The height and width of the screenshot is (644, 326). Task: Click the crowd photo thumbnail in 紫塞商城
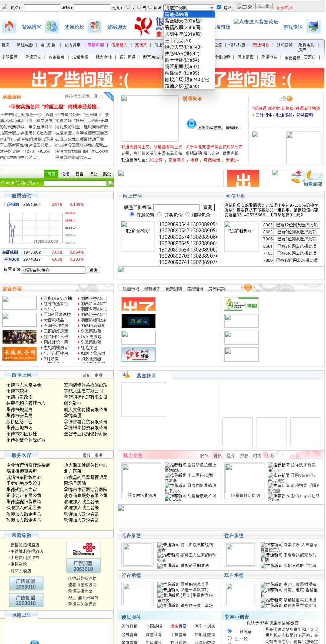point(19,337)
